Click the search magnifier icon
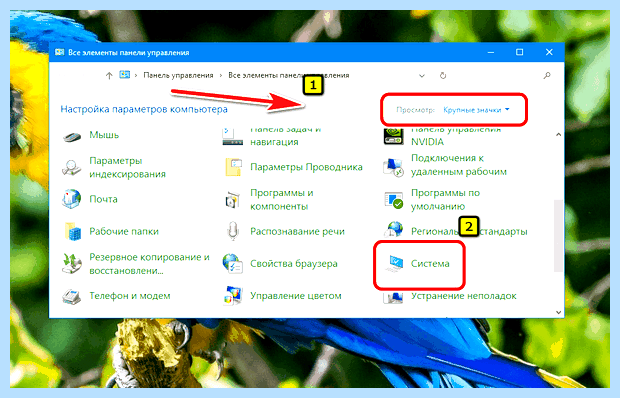This screenshot has width=620, height=398. (x=547, y=75)
